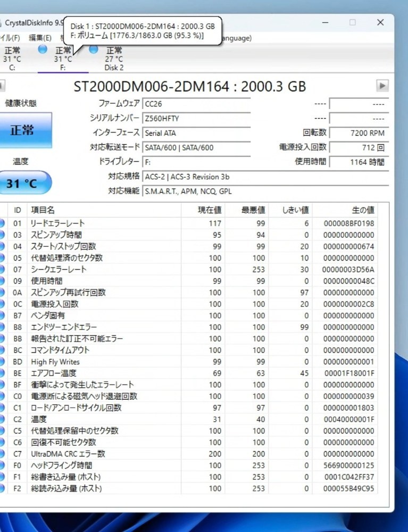Click the 使用時間 field 1164 時間
The image size is (408, 532).
pos(359,162)
